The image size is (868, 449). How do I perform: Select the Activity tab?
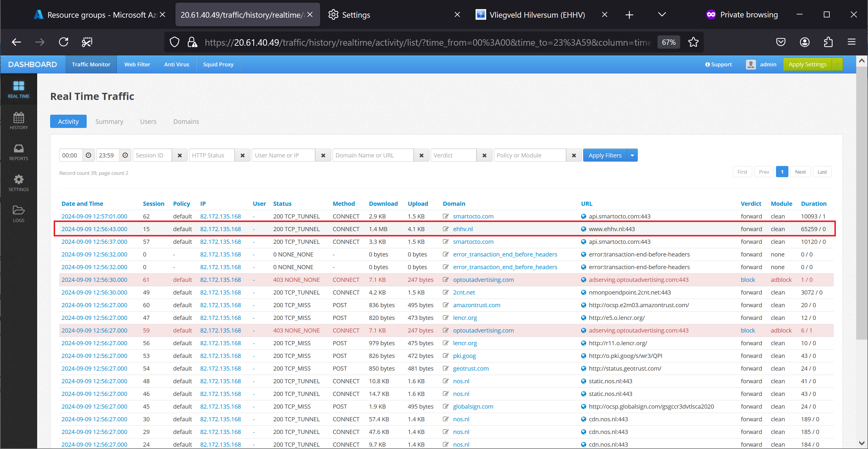(x=68, y=121)
